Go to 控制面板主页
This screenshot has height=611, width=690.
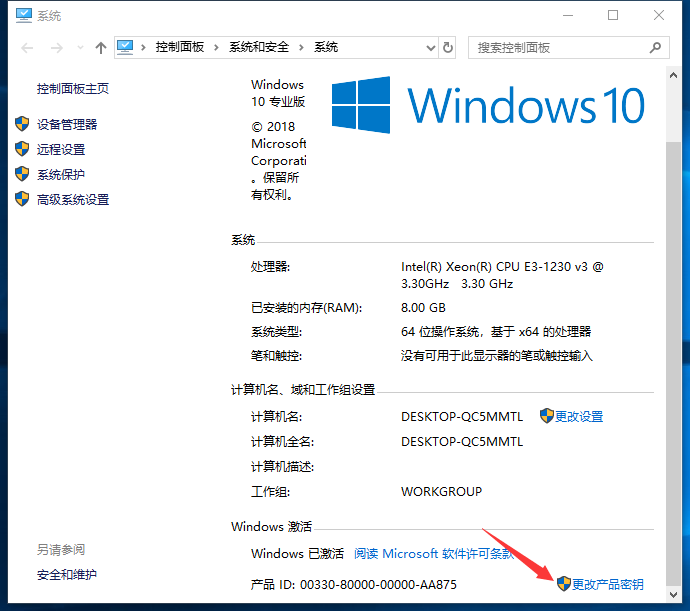tap(73, 89)
